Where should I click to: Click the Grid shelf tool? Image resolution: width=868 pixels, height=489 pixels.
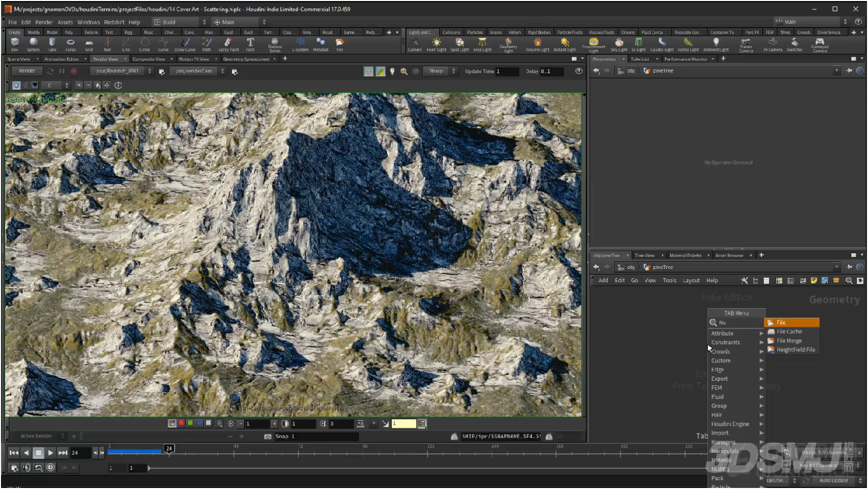(89, 45)
